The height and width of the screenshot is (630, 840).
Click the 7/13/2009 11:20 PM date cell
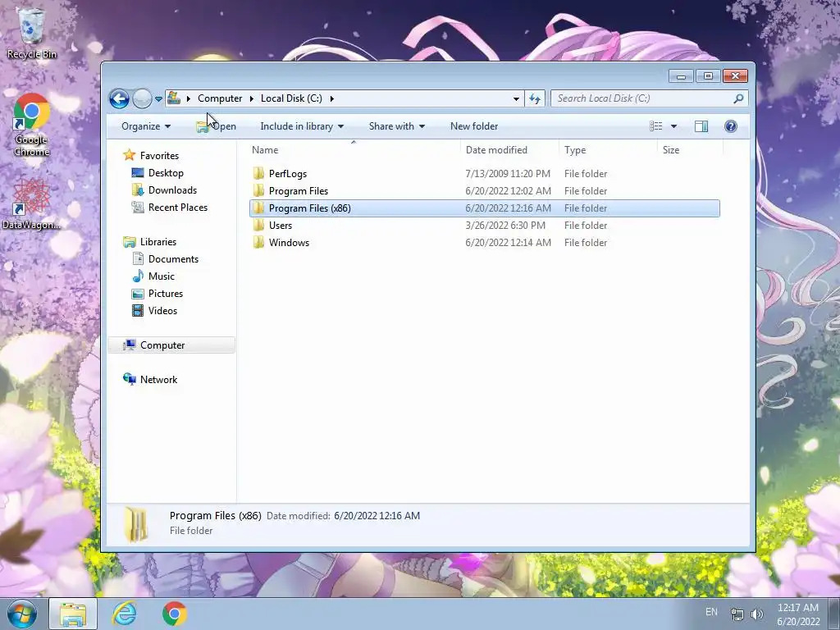click(x=507, y=174)
